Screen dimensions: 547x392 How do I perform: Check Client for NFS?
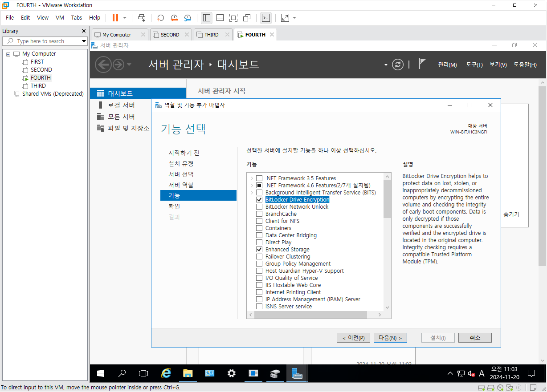(259, 221)
